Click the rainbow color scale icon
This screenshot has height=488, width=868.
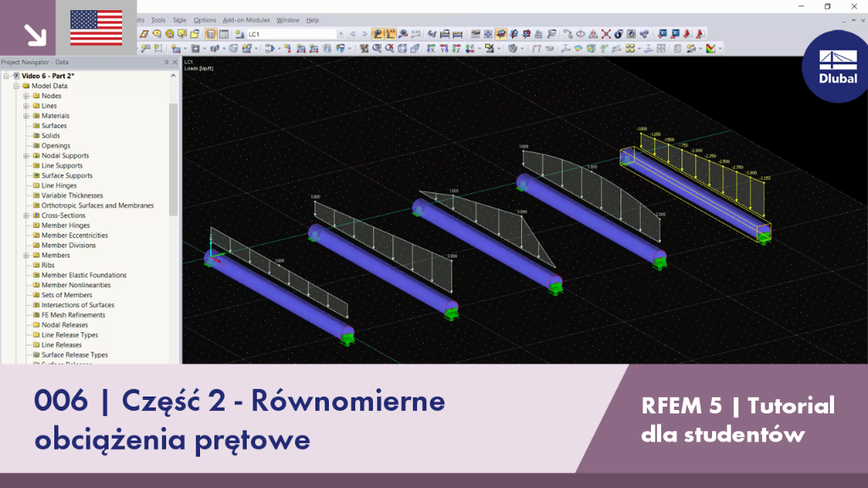pos(711,48)
